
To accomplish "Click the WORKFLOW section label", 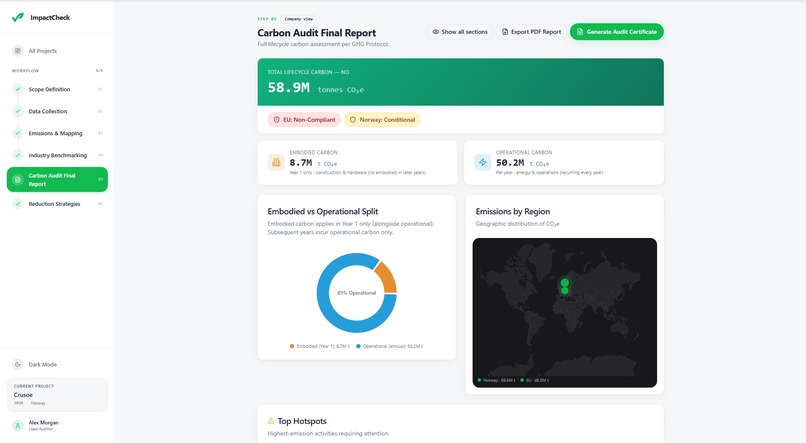I will coord(25,71).
